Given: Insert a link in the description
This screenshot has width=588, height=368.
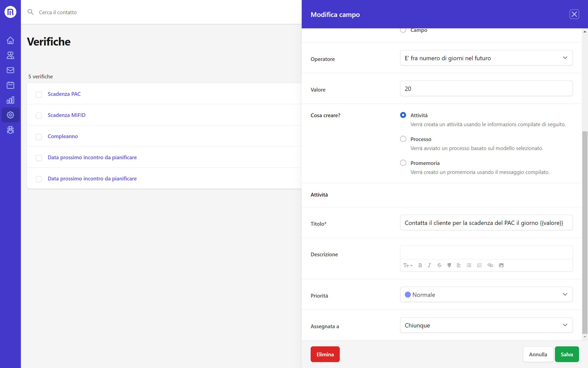Looking at the screenshot, I should tap(490, 265).
